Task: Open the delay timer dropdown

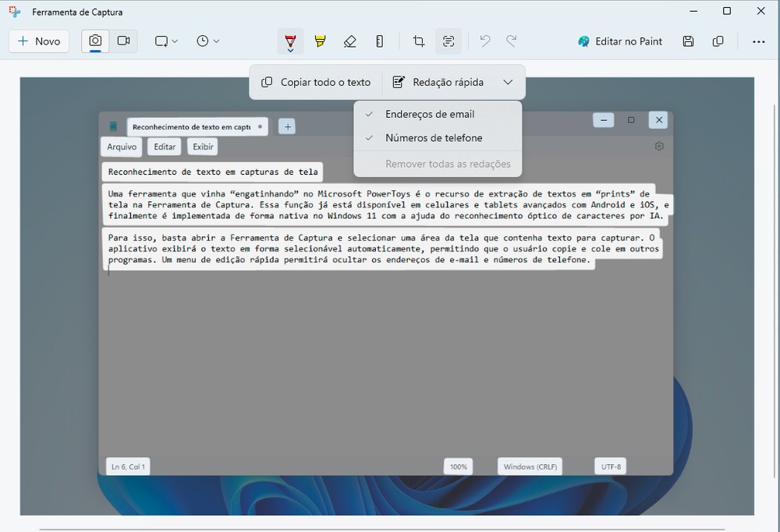Action: (x=208, y=41)
